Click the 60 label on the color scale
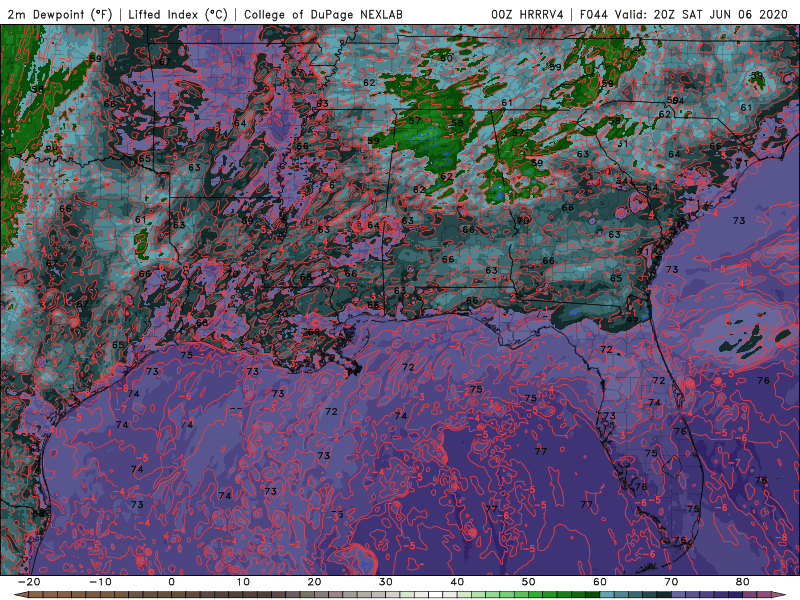The width and height of the screenshot is (800, 600). 600,582
